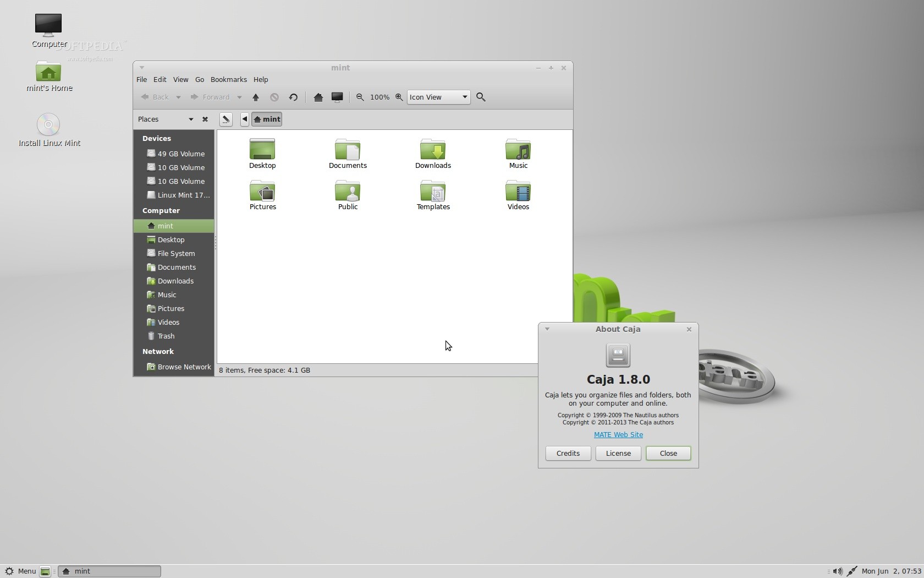The height and width of the screenshot is (578, 924).
Task: Zoom out with the minus magnifier
Action: point(360,97)
